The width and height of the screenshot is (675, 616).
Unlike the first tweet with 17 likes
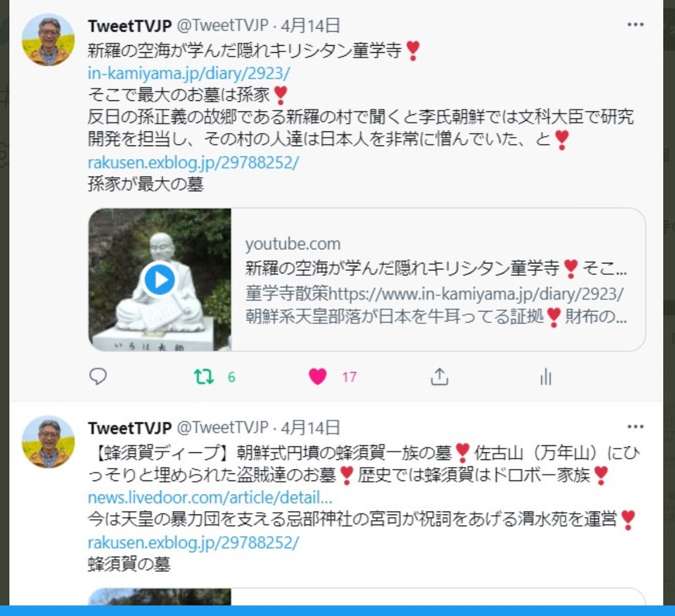[318, 376]
